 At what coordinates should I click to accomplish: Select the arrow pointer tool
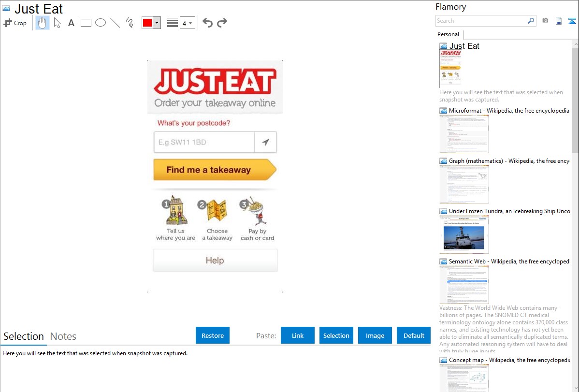tap(57, 23)
